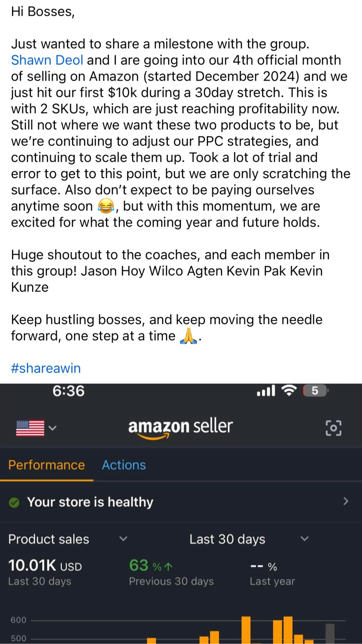Tap the Your store is healthy banner
Screen dimensions: 362x644
[x=90, y=502]
